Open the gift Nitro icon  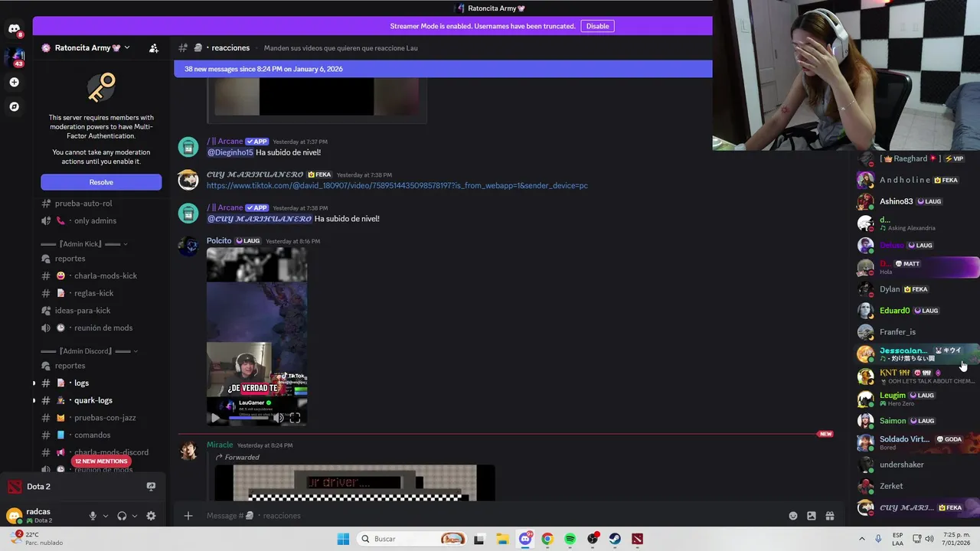[x=829, y=516]
